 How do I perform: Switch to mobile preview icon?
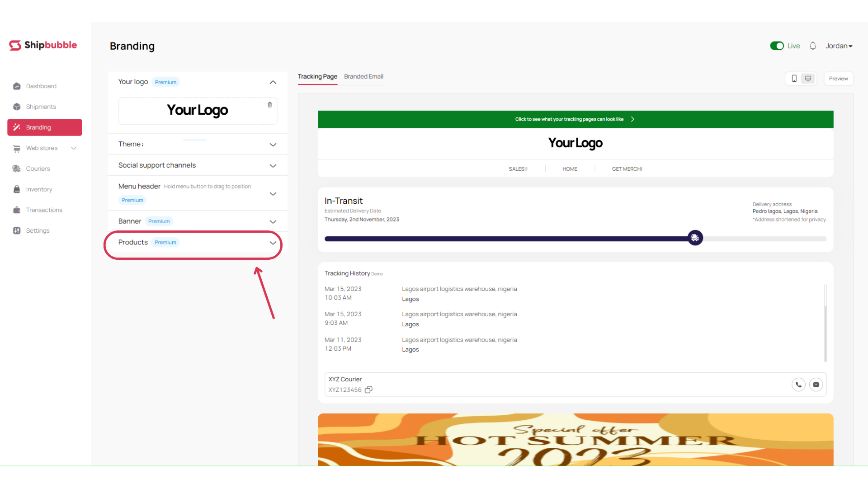tap(794, 79)
